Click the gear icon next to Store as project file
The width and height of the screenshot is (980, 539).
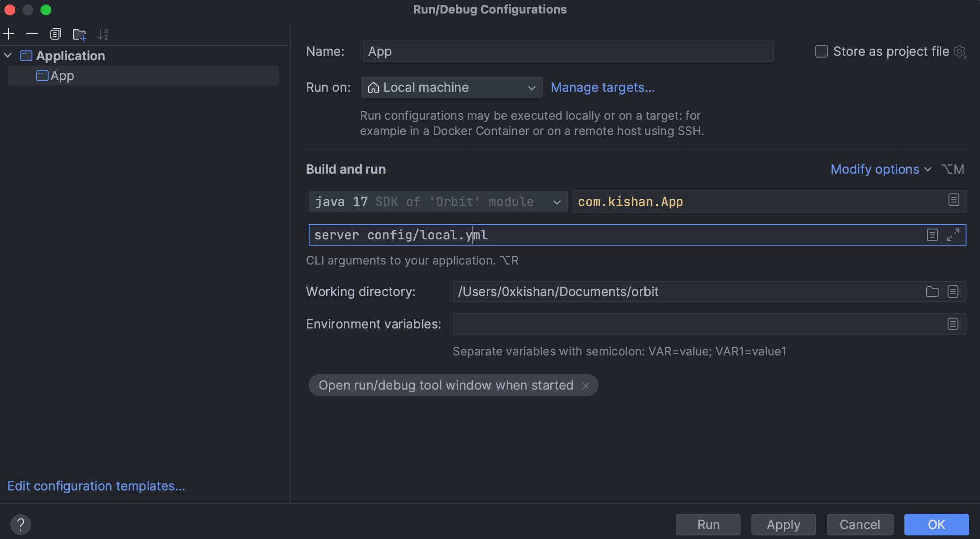pyautogui.click(x=960, y=52)
